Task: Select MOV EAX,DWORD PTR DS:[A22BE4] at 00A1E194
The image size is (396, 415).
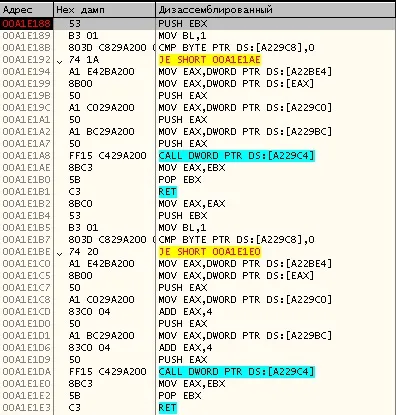Action: tap(245, 72)
